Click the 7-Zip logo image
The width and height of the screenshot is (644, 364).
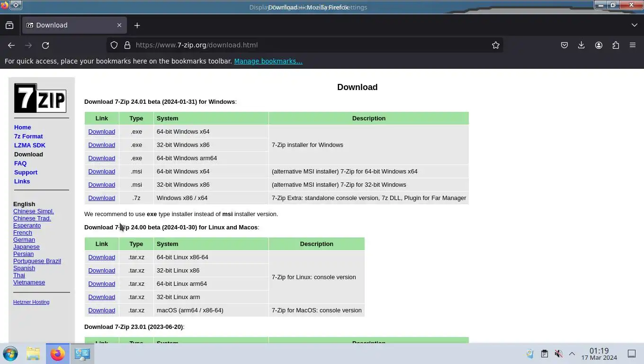click(x=40, y=98)
